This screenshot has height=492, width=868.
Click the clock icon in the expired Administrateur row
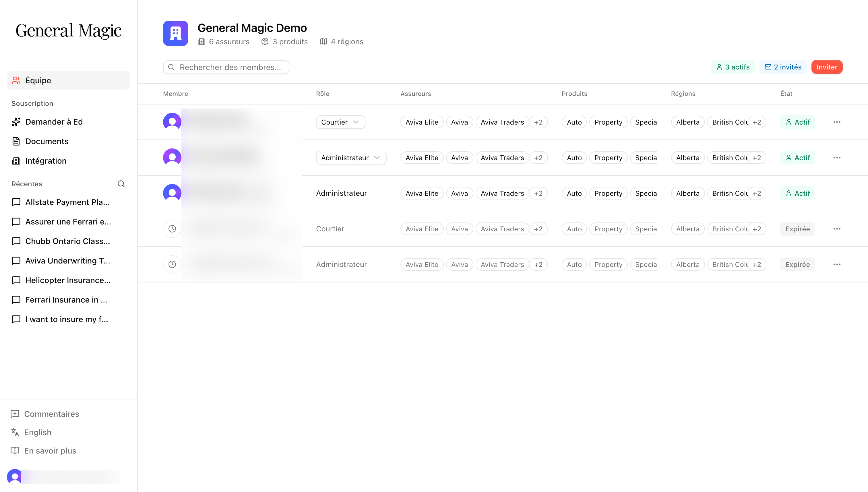click(172, 264)
